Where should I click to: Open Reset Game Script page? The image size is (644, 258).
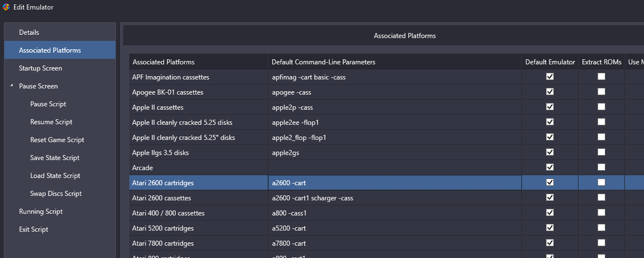click(60, 140)
